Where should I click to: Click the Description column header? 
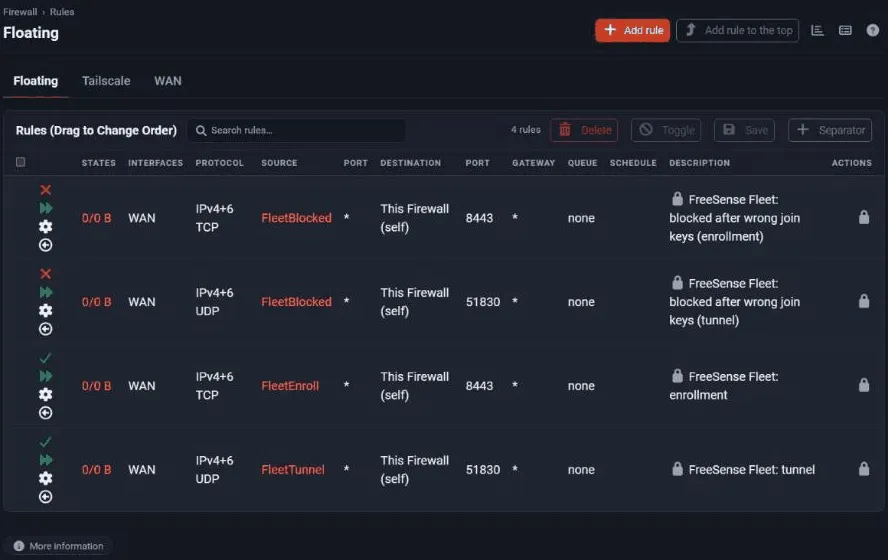(x=699, y=163)
